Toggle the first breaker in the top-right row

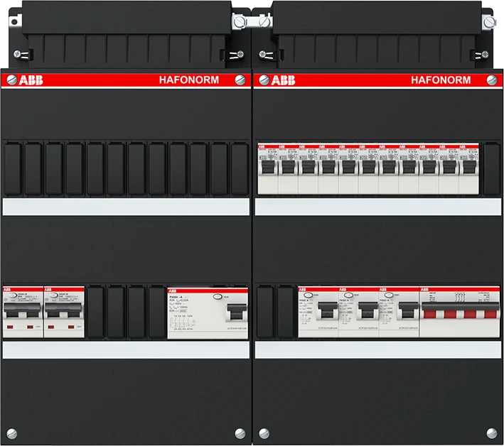click(x=267, y=167)
